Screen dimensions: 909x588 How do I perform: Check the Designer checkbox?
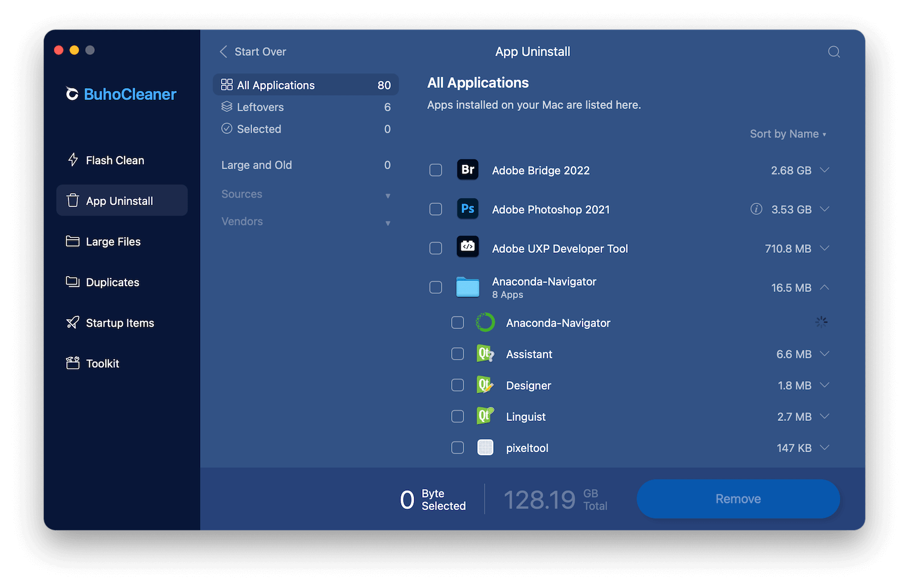click(x=457, y=385)
